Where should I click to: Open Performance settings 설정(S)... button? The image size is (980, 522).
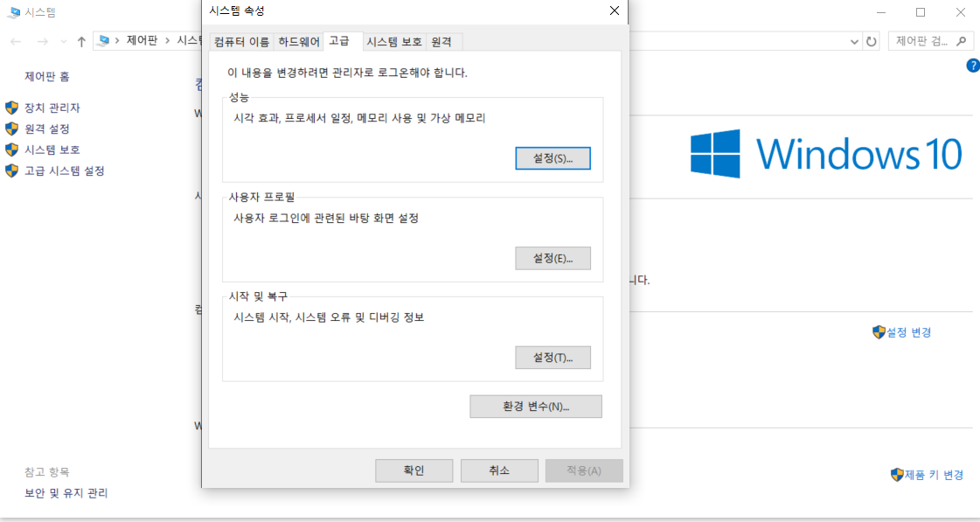[x=553, y=158]
